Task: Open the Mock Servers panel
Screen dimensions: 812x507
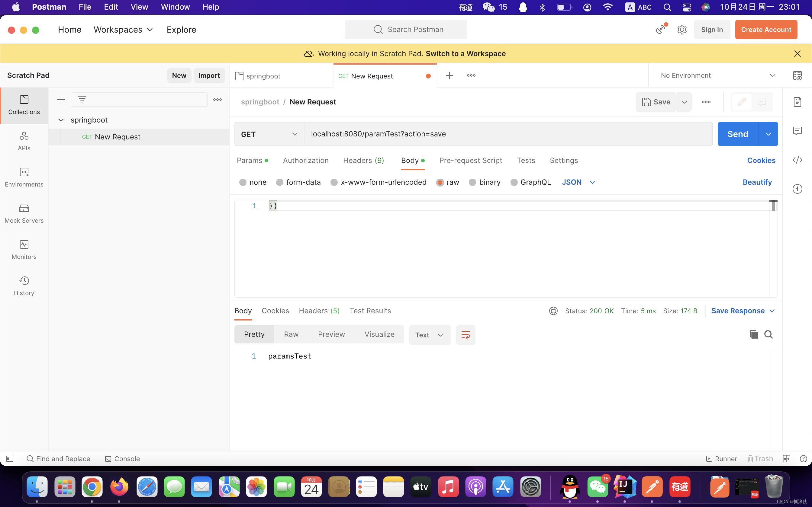Action: (x=24, y=213)
